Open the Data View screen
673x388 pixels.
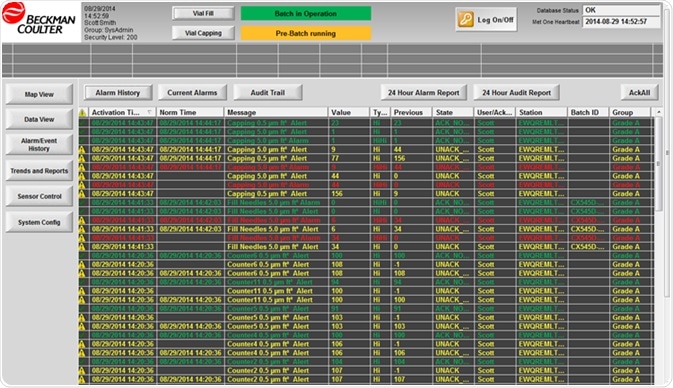[39, 119]
